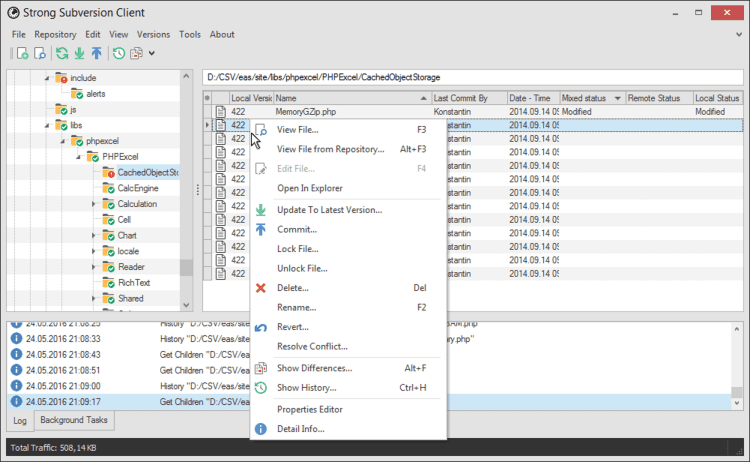
Task: Click the green clock History toolbar icon
Action: coord(119,53)
